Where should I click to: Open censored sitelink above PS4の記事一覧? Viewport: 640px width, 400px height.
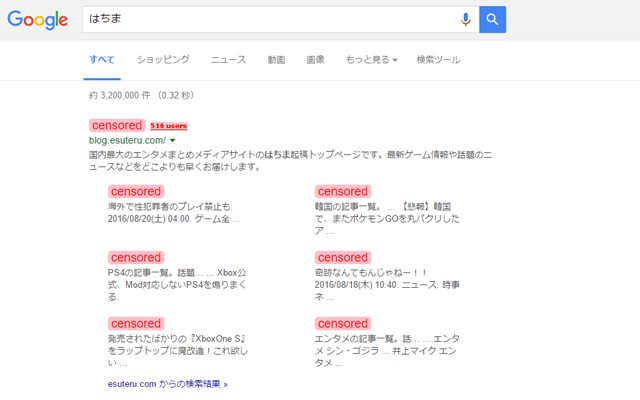click(136, 258)
